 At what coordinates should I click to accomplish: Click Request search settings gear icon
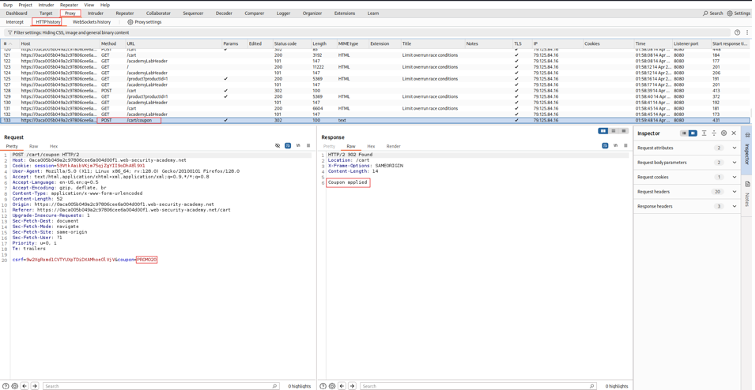pos(15,386)
